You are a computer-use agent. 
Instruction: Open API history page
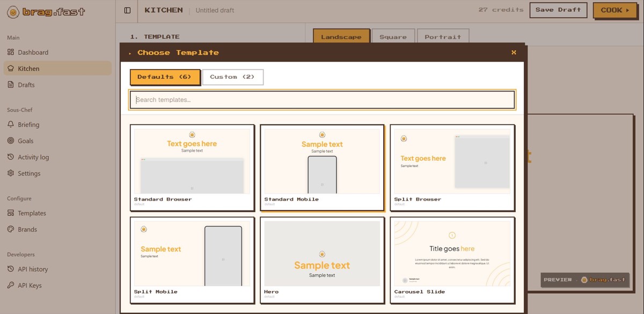pyautogui.click(x=57, y=269)
